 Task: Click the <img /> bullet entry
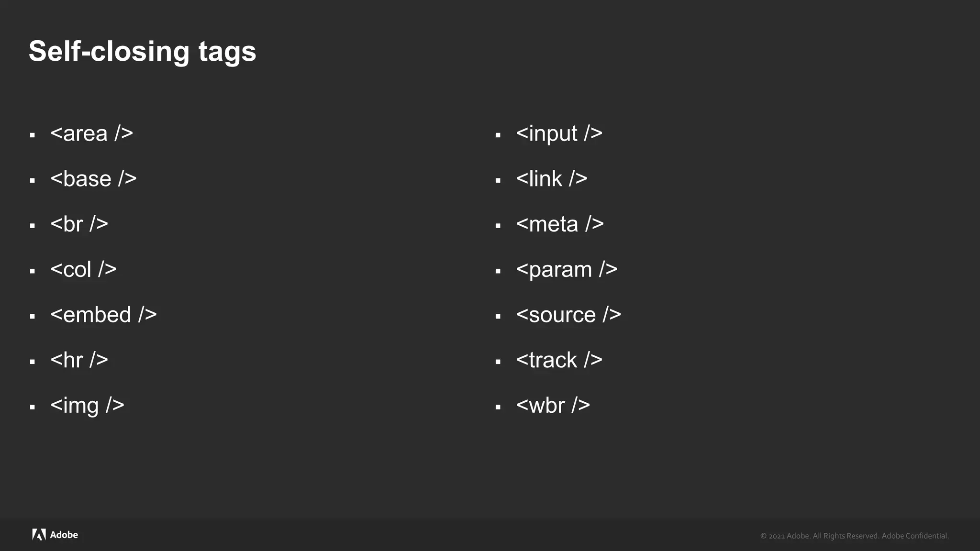87,406
